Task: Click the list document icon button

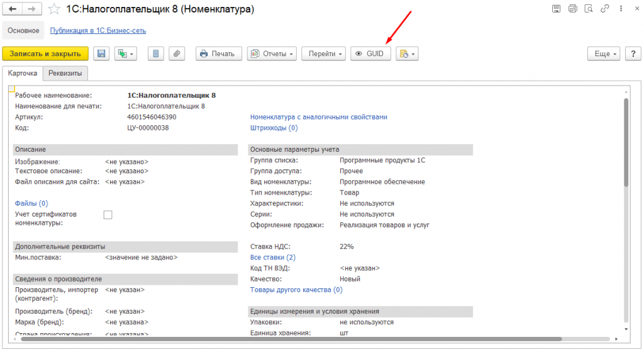Action: click(156, 54)
